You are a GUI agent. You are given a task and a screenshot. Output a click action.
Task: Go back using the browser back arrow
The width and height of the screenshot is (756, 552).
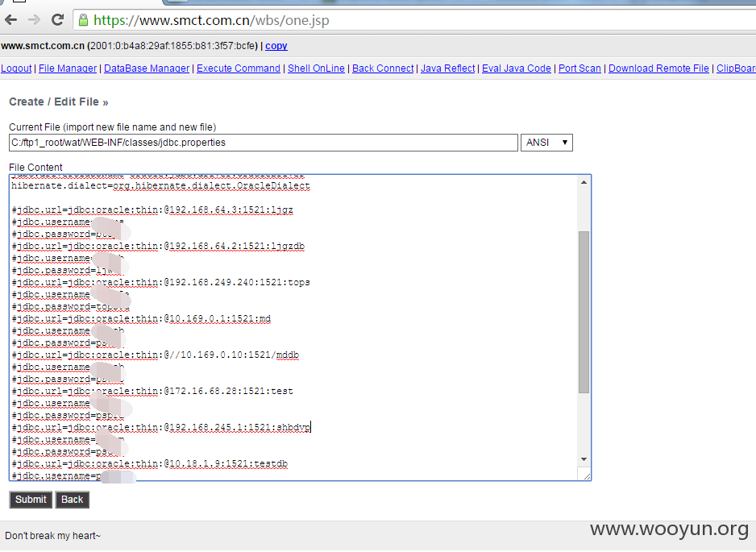pos(10,20)
